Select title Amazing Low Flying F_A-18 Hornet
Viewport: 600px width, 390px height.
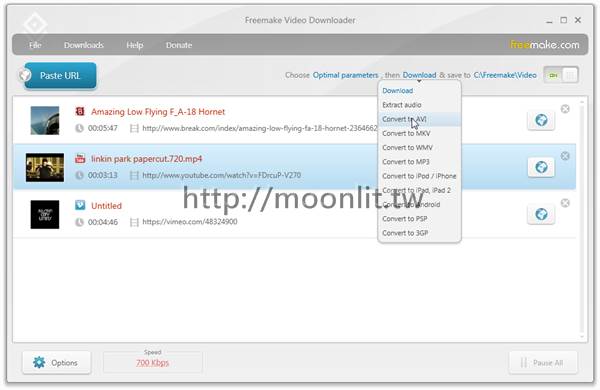[x=158, y=112]
